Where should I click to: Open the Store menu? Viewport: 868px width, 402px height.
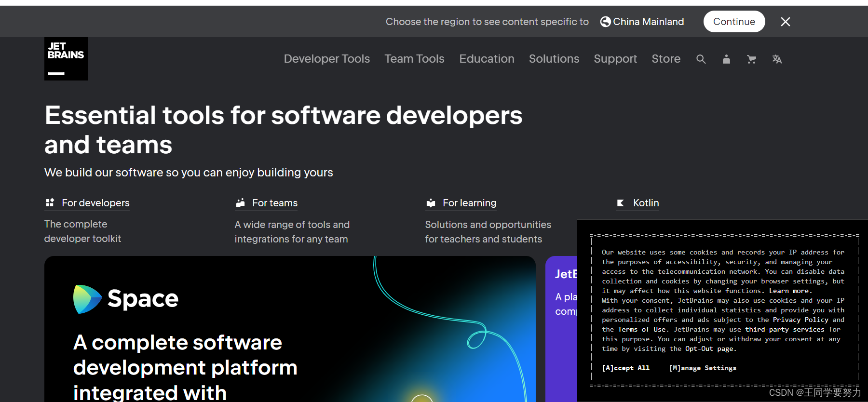pos(666,59)
